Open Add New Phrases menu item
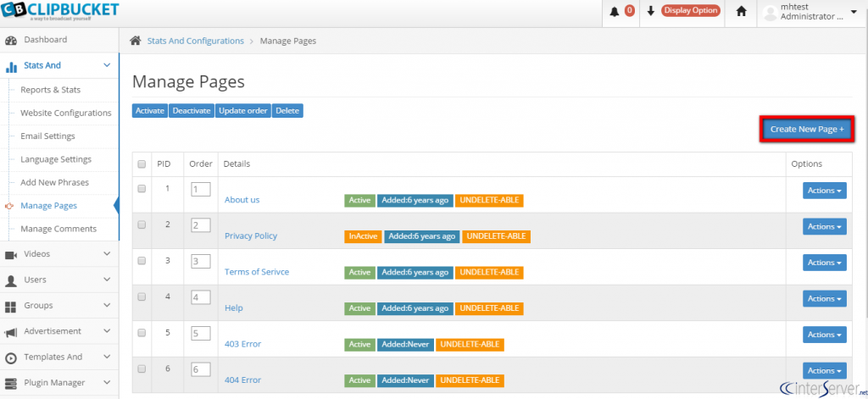This screenshot has height=399, width=868. click(x=55, y=183)
